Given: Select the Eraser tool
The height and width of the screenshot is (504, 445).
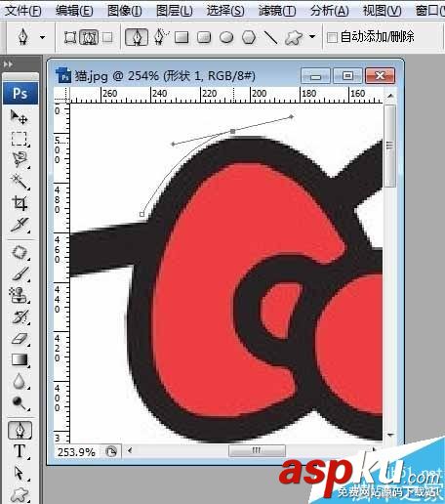Looking at the screenshot, I should 20,338.
